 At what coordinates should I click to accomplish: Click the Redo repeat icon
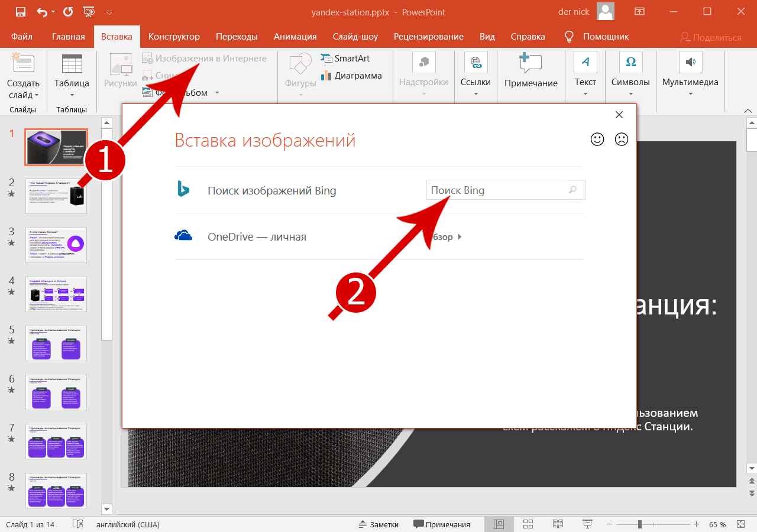68,12
